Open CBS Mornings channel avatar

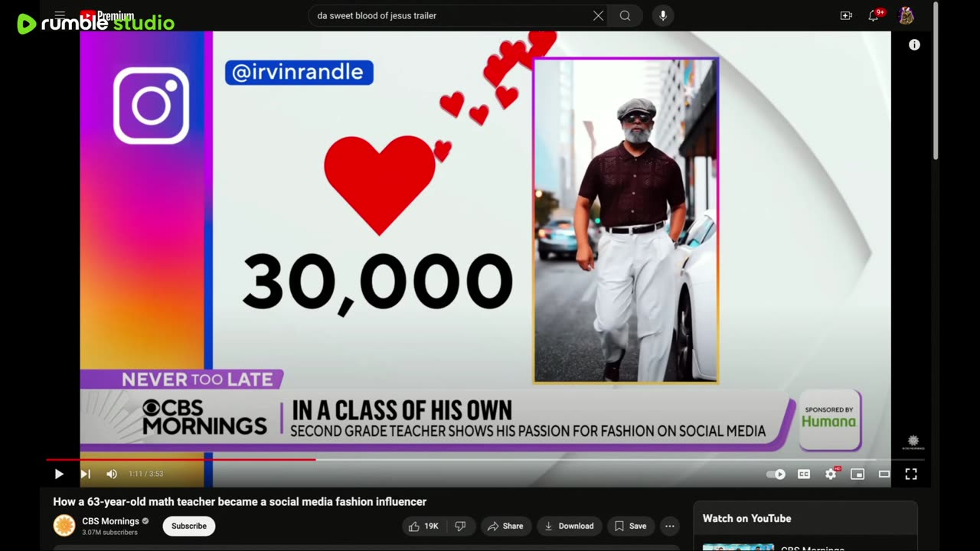(64, 526)
